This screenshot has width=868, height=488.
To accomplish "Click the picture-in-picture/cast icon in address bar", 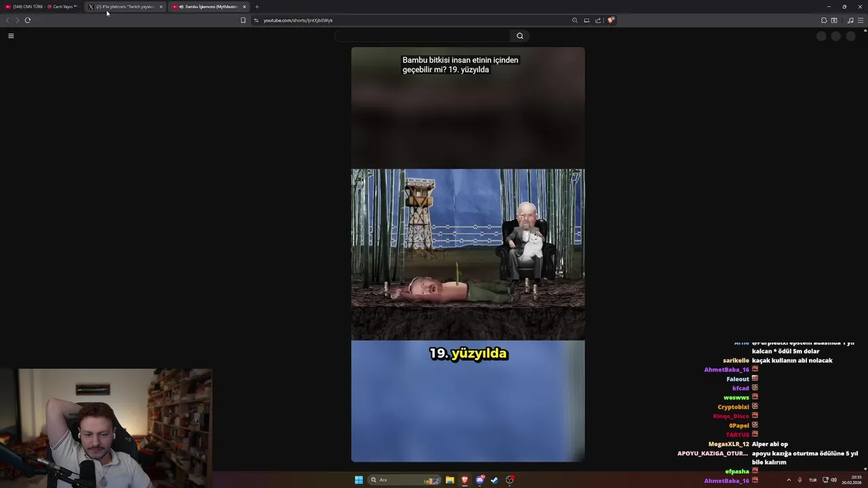I will click(x=587, y=20).
